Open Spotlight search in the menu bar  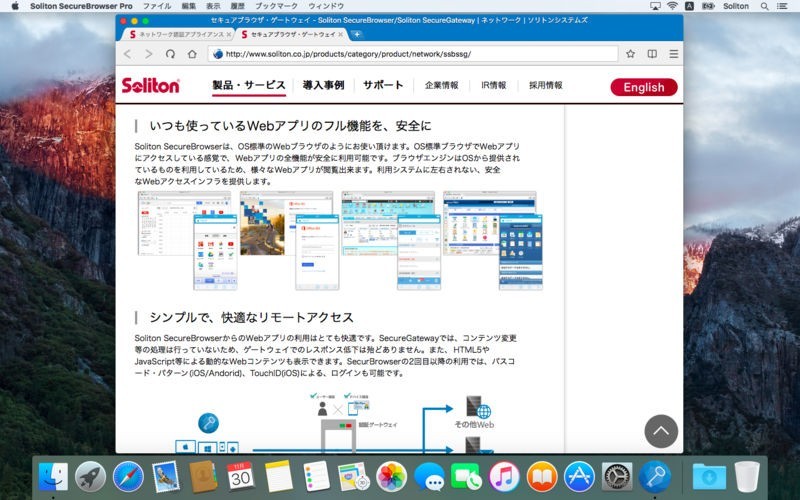pos(764,6)
